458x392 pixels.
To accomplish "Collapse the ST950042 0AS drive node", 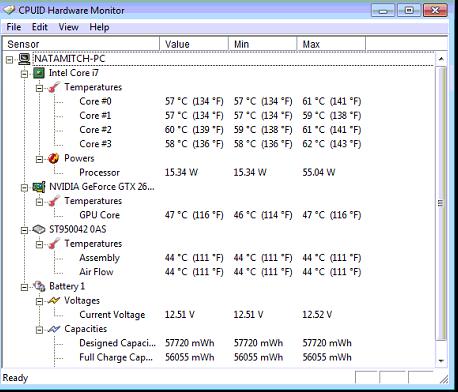I will pos(24,230).
